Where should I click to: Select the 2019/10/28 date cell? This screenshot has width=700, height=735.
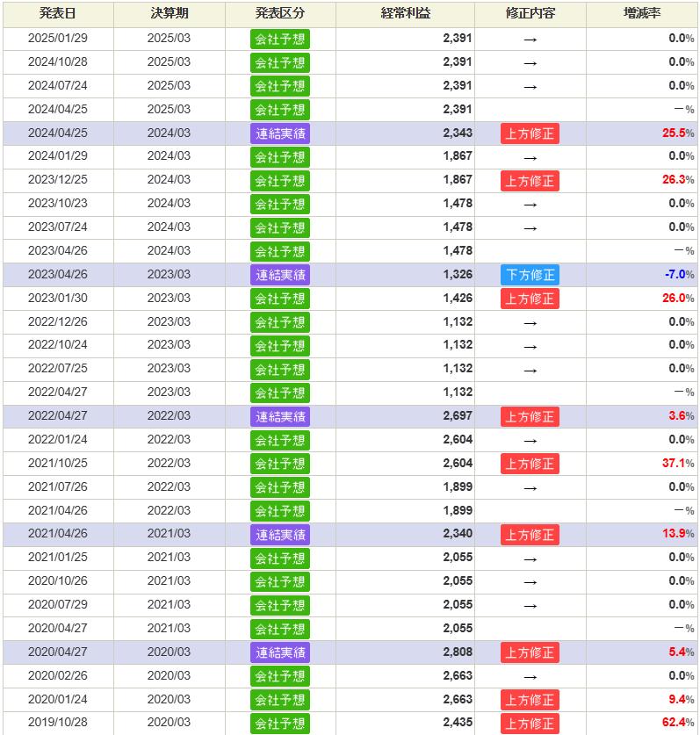click(58, 724)
